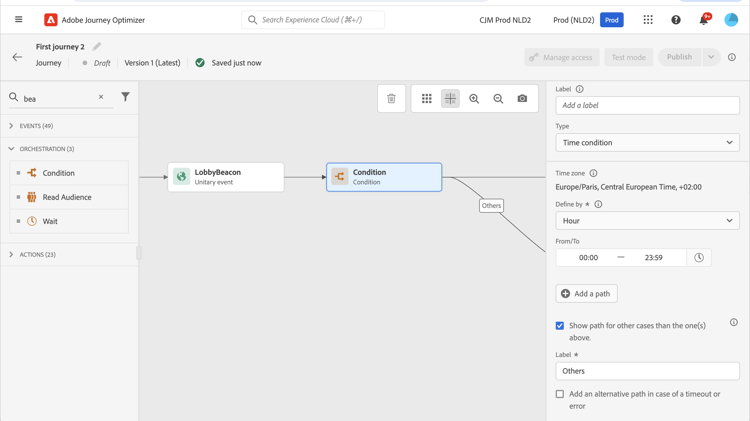750x421 pixels.
Task: Click the delete trash icon on canvas toolbar
Action: (x=391, y=99)
